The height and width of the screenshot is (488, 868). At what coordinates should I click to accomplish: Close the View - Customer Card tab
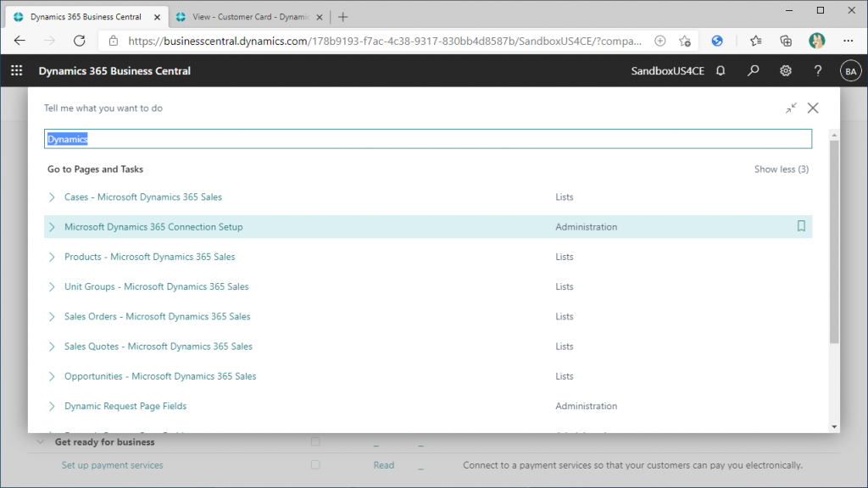pos(319,17)
